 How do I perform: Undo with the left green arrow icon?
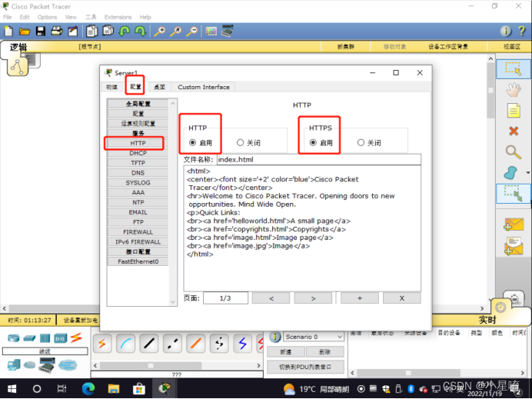click(x=125, y=32)
